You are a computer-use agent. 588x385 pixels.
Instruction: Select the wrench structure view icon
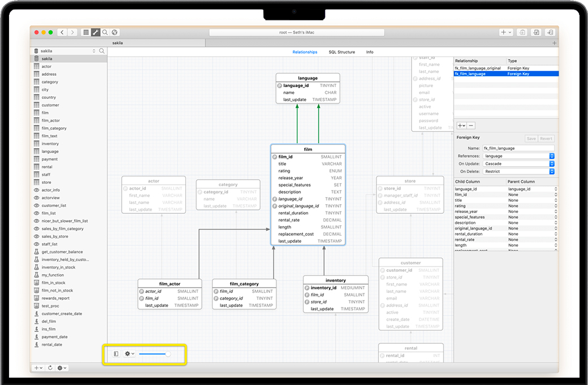(x=96, y=33)
